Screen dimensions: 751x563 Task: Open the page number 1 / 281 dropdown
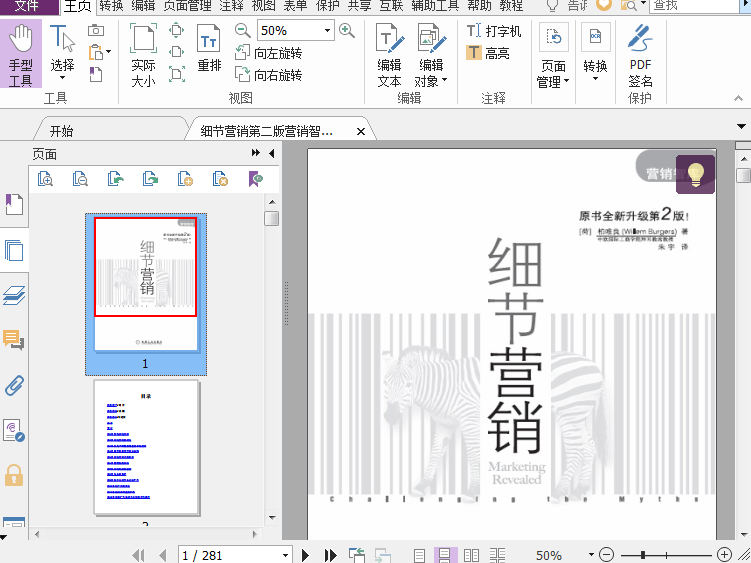pos(285,556)
